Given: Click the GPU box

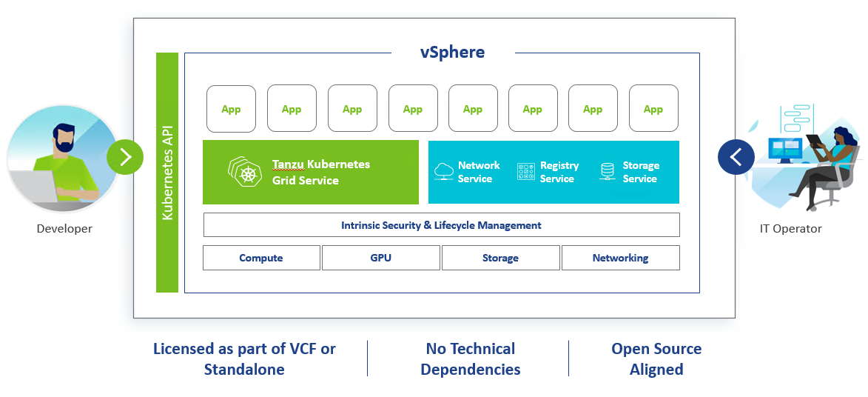Looking at the screenshot, I should click(x=381, y=258).
